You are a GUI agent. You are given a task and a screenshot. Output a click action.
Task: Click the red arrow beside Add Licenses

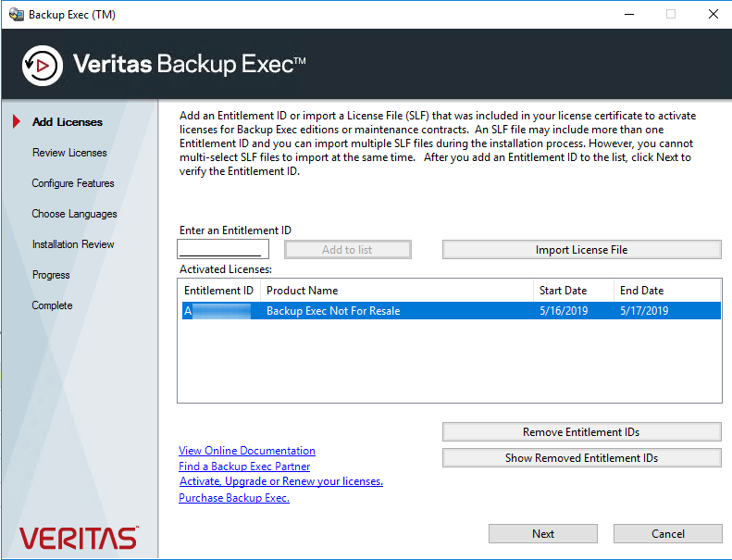(15, 122)
